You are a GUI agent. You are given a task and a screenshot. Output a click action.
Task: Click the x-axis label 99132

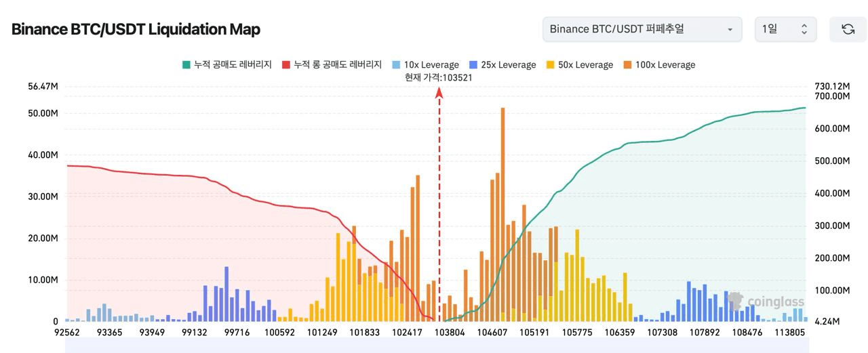[195, 333]
